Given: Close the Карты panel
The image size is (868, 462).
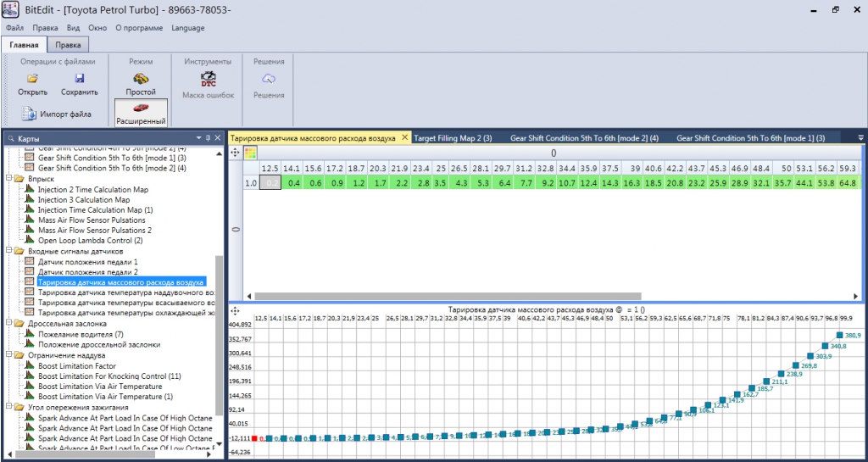Looking at the screenshot, I should 218,138.
